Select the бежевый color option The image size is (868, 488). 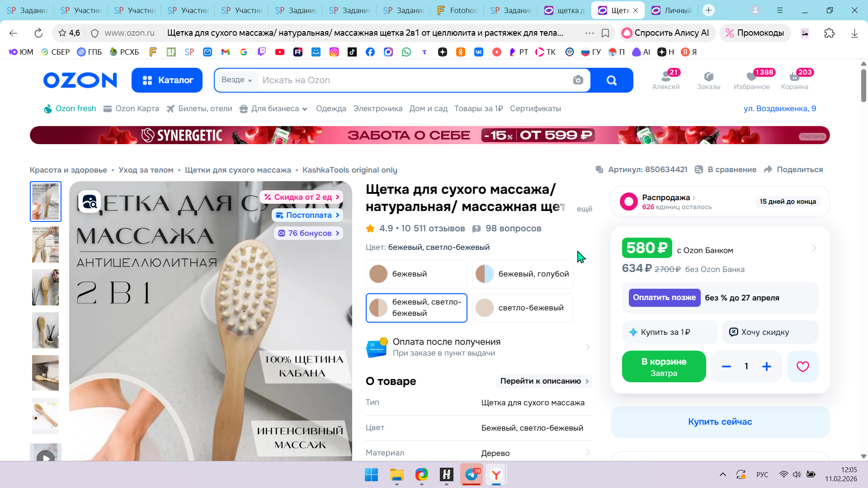pos(416,274)
